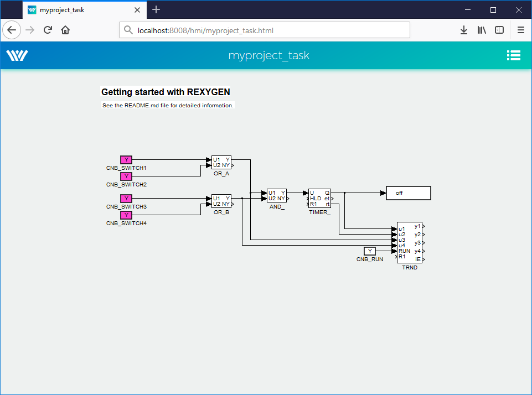Click the REXYGEN logo in header
Image resolution: width=532 pixels, height=395 pixels.
pyautogui.click(x=17, y=55)
